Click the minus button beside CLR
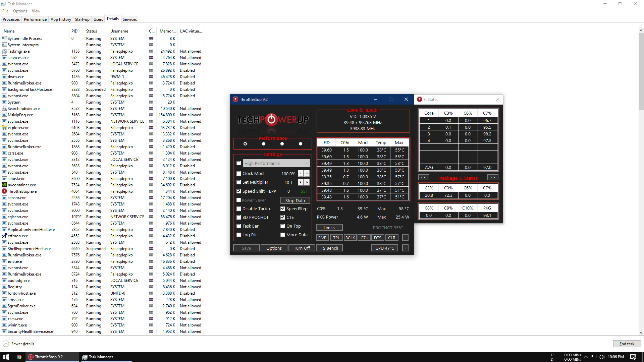The width and height of the screenshot is (644, 362). coord(405,238)
